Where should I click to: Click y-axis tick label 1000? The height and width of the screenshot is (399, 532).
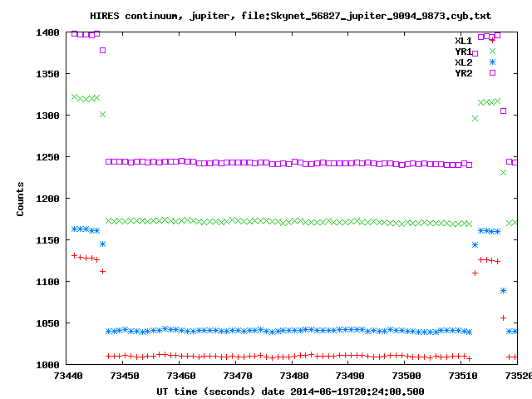click(x=47, y=365)
